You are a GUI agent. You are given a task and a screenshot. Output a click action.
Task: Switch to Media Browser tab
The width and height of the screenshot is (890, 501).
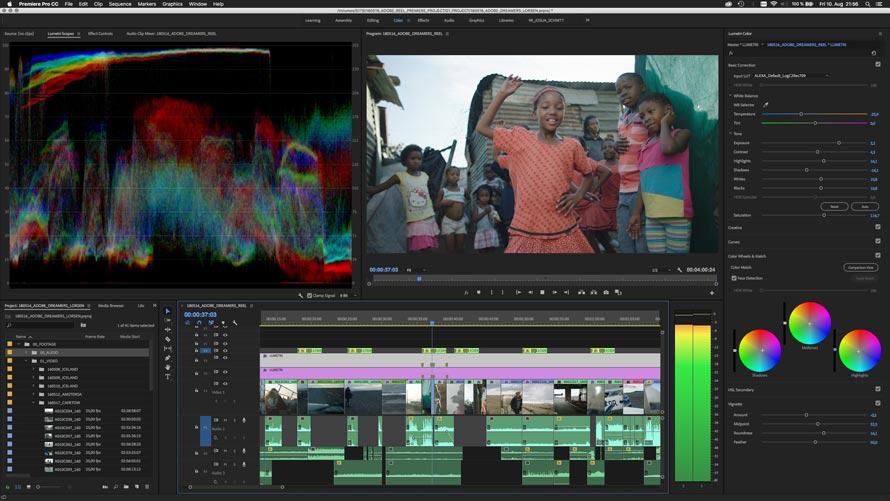[x=111, y=306]
